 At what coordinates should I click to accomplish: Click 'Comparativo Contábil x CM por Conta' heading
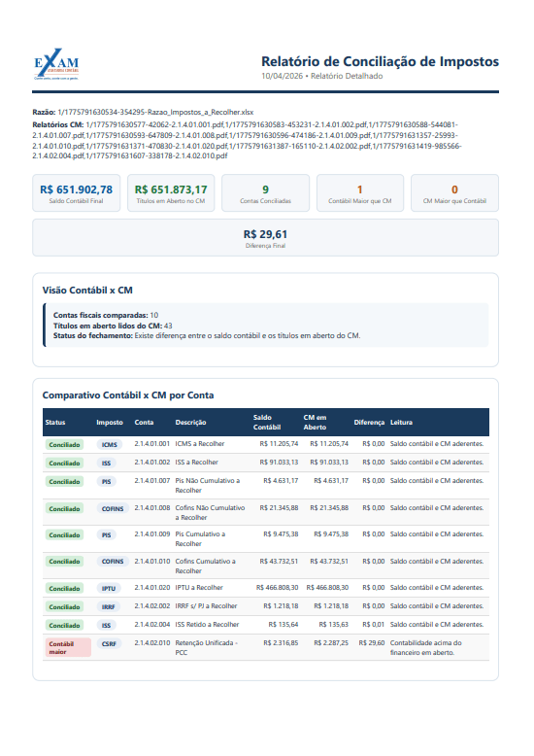pos(128,395)
